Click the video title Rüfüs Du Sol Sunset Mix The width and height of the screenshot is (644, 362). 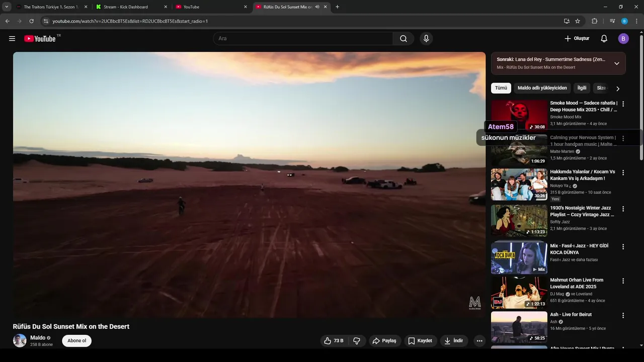(x=71, y=326)
